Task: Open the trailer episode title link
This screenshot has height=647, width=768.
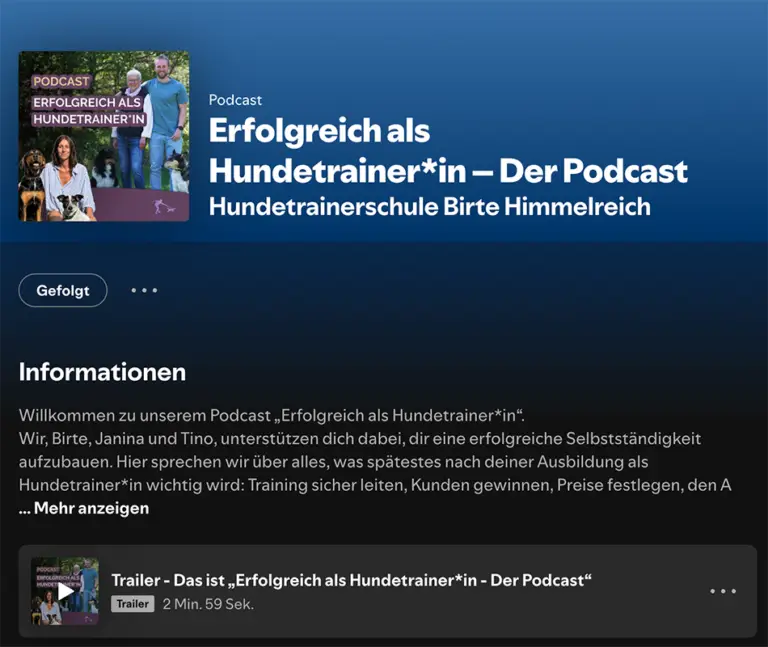Action: coord(352,580)
